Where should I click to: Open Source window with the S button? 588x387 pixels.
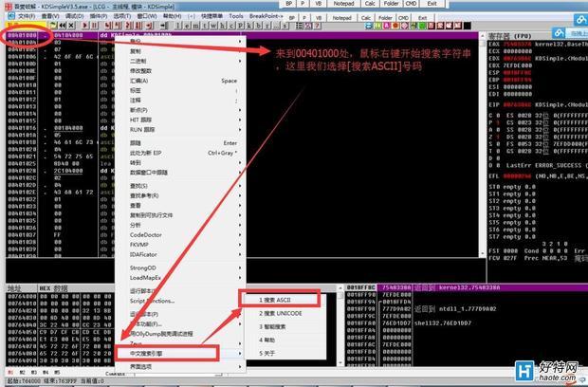pyautogui.click(x=285, y=26)
